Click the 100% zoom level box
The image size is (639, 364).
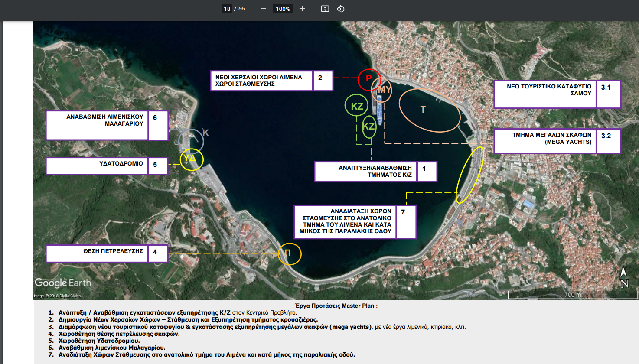click(283, 9)
